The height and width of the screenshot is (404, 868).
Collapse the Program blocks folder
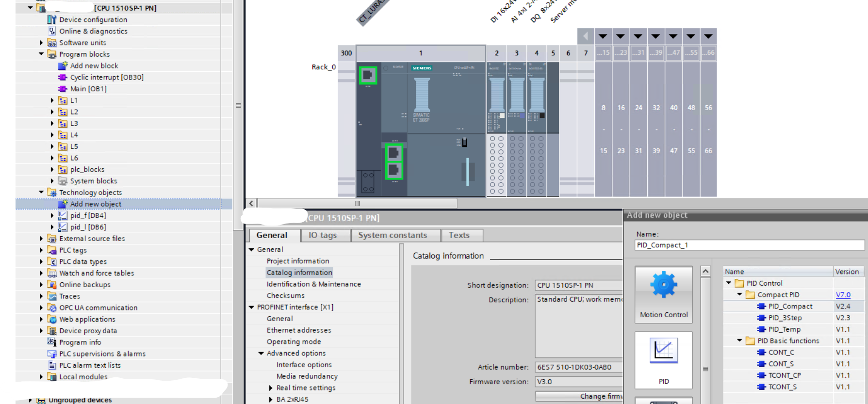pyautogui.click(x=41, y=54)
